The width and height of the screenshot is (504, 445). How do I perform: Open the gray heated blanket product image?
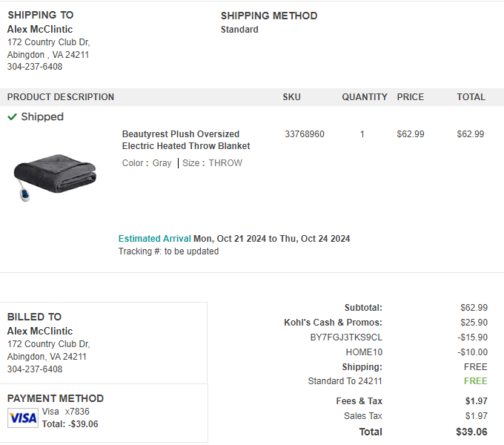point(55,177)
